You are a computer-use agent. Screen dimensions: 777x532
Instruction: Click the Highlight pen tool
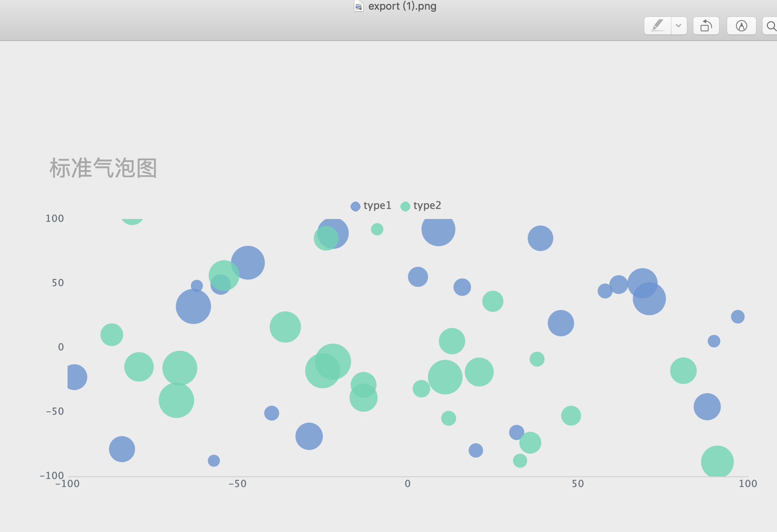(x=658, y=26)
